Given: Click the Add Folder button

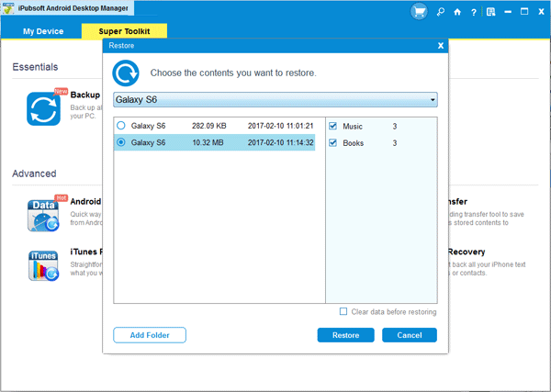Looking at the screenshot, I should [x=150, y=335].
